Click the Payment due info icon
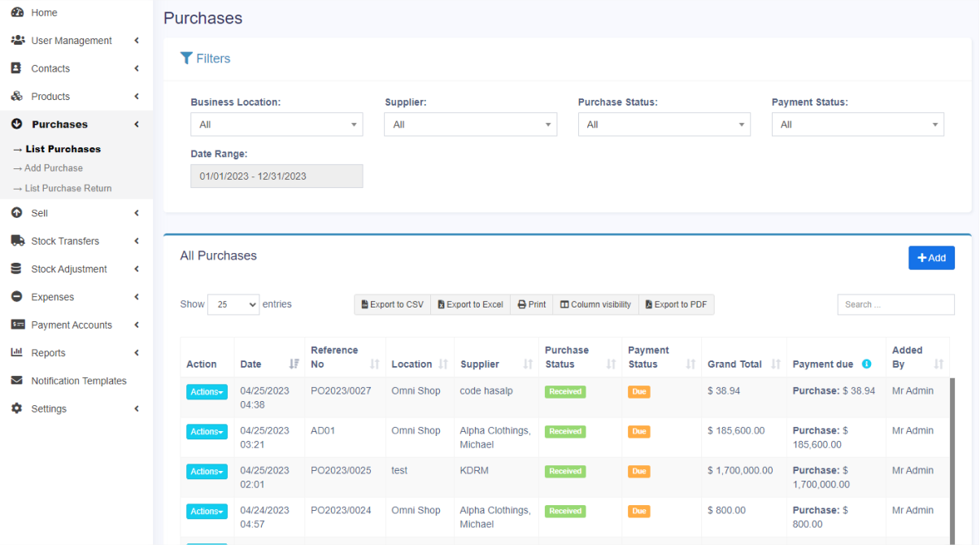This screenshot has height=545, width=980. (x=866, y=364)
